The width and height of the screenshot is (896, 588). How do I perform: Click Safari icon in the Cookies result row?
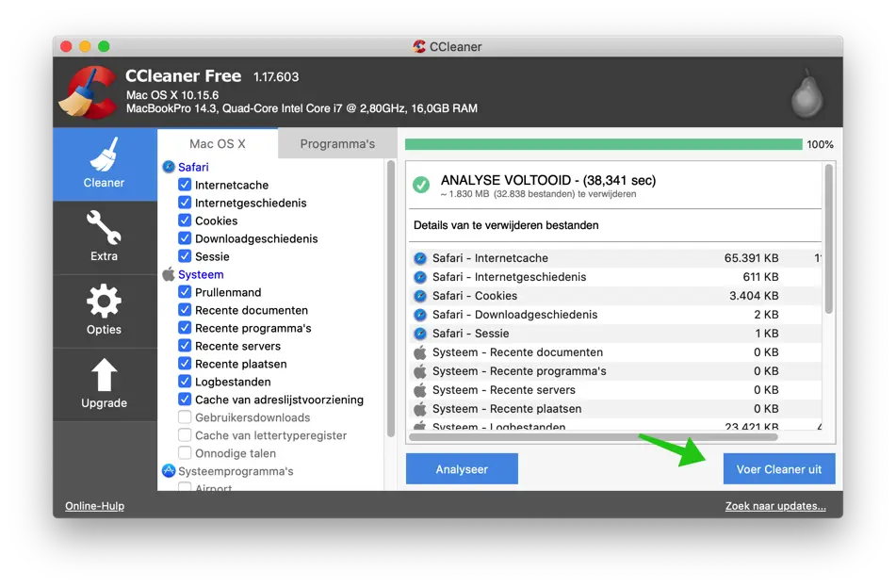420,296
